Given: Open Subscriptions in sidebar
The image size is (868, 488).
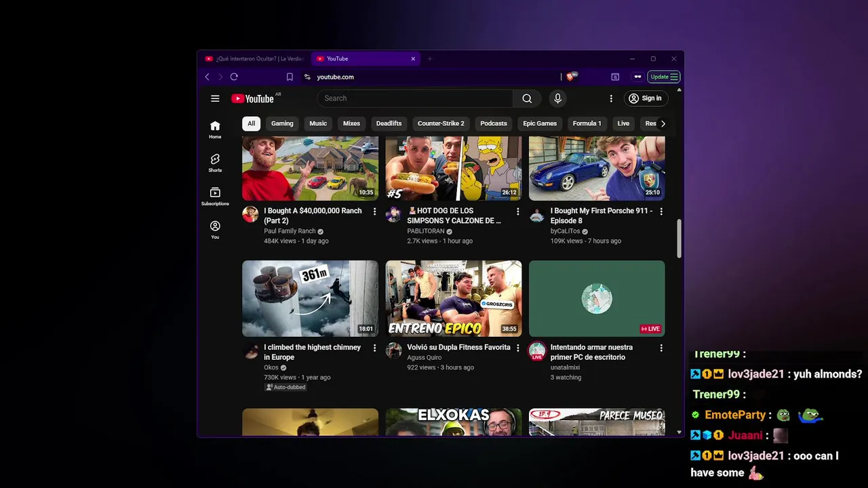Looking at the screenshot, I should (215, 197).
